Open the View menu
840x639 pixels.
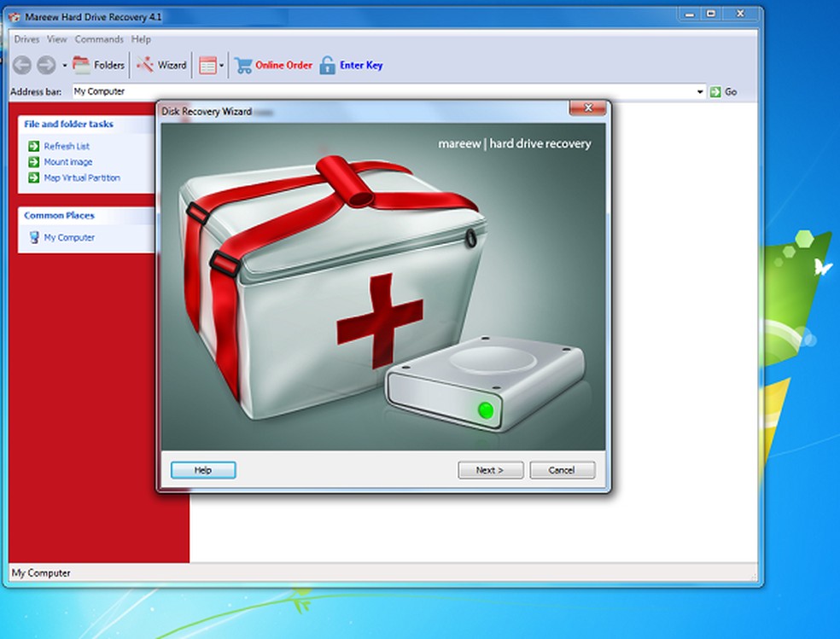[x=57, y=39]
